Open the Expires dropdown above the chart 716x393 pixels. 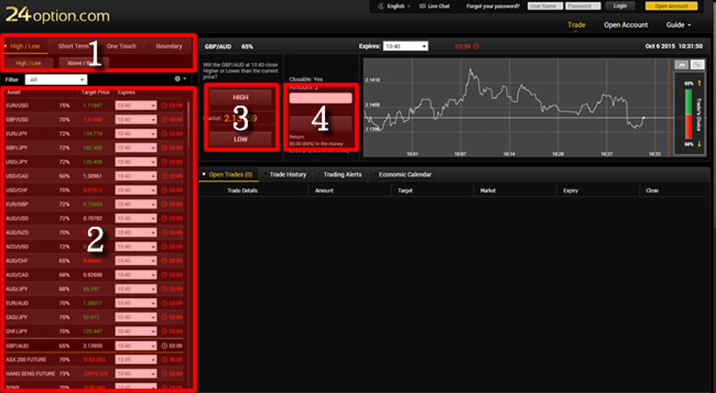point(405,46)
